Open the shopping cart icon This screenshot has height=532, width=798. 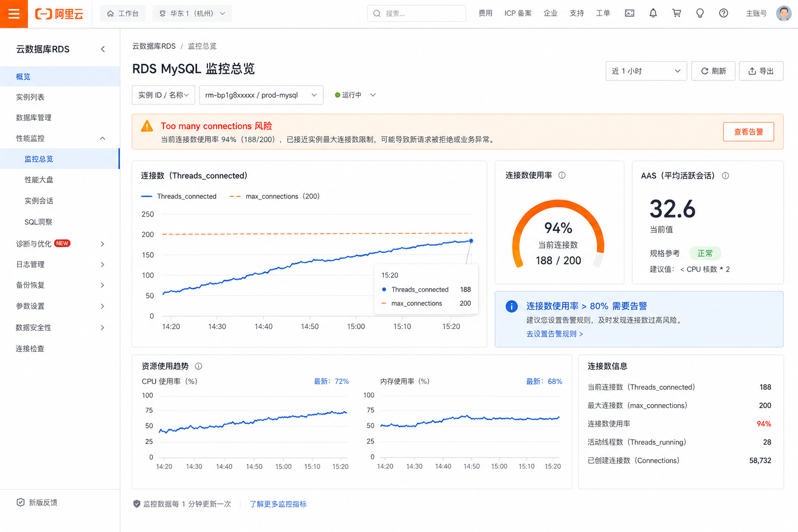[676, 14]
